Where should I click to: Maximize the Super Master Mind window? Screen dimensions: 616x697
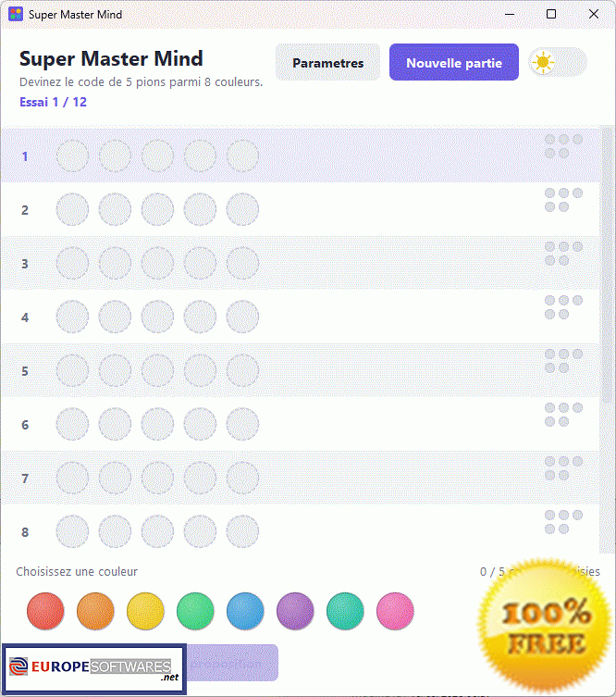point(551,14)
